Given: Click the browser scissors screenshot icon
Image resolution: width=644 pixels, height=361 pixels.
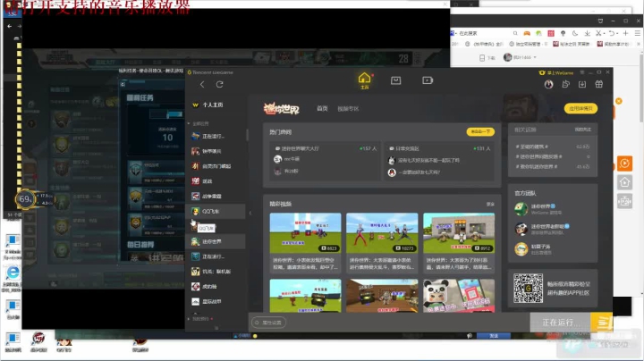Looking at the screenshot, I should pos(598,33).
